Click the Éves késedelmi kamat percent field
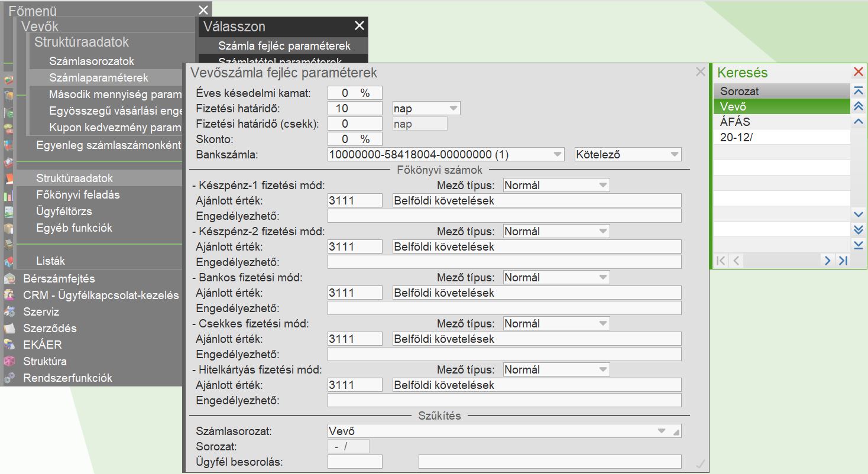868x474 pixels. (355, 93)
